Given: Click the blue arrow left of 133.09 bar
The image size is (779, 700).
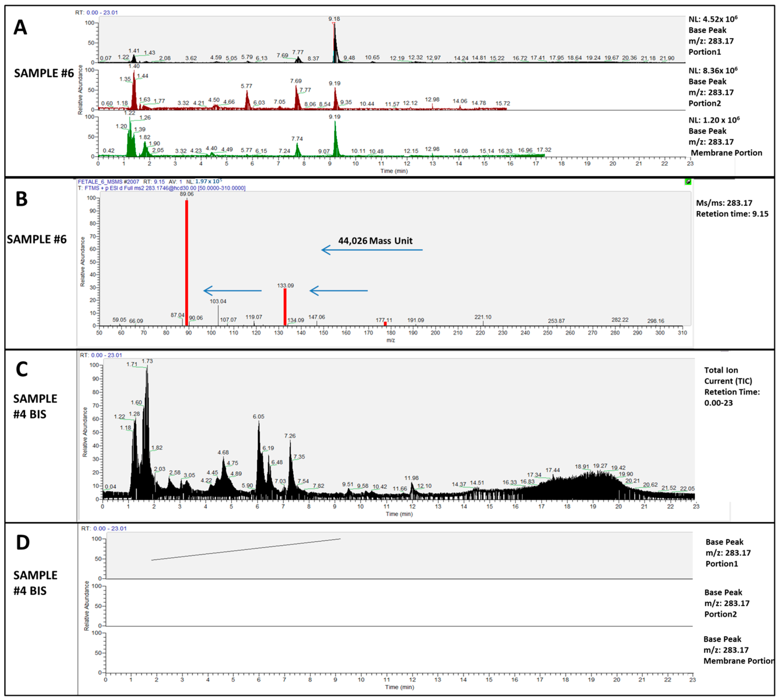Looking at the screenshot, I should [232, 290].
